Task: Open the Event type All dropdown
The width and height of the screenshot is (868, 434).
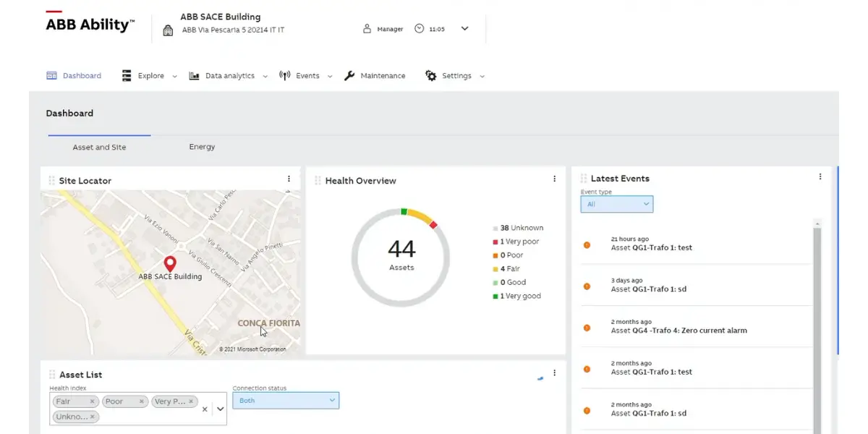Action: 617,204
